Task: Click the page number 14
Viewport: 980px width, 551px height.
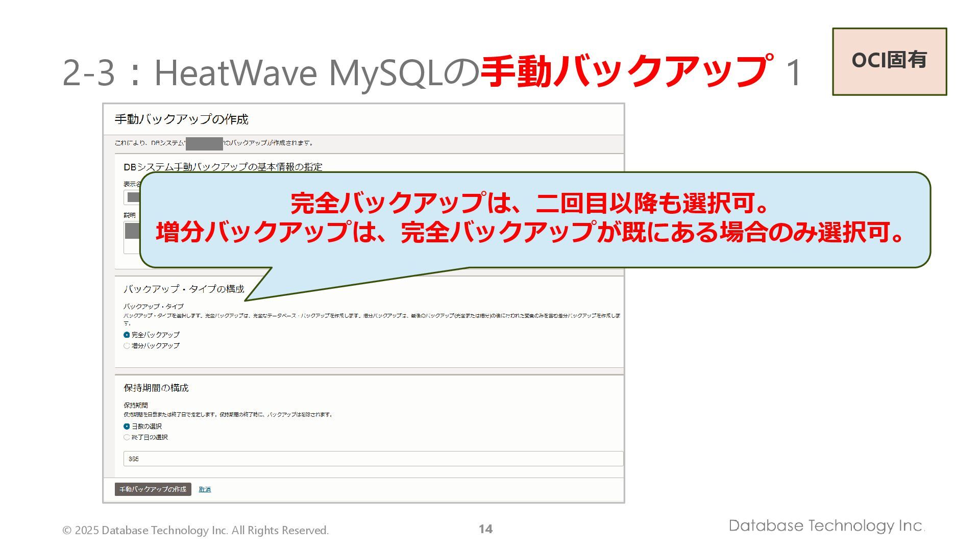Action: point(485,529)
